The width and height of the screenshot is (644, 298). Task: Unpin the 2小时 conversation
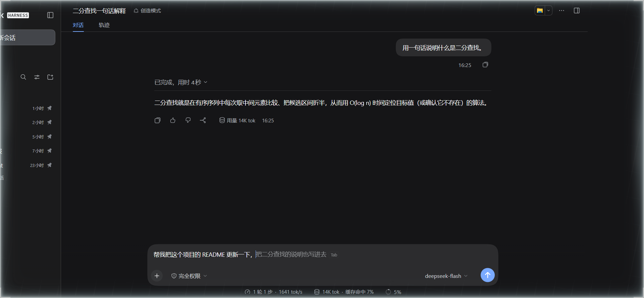(x=50, y=122)
